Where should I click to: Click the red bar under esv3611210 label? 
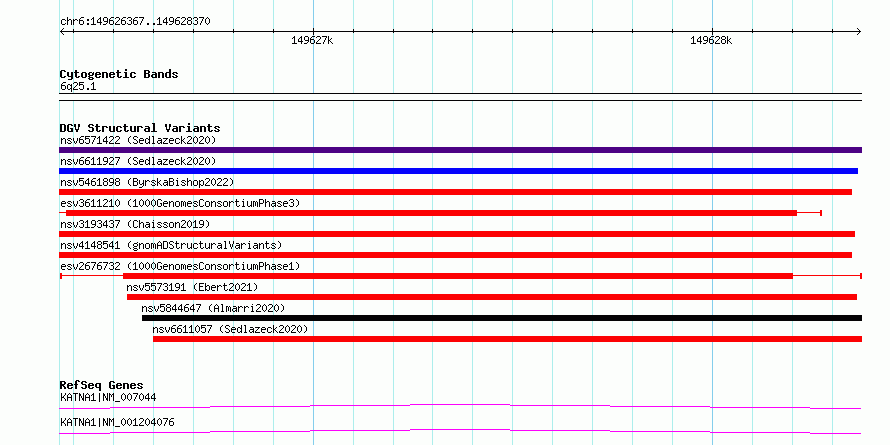click(431, 213)
